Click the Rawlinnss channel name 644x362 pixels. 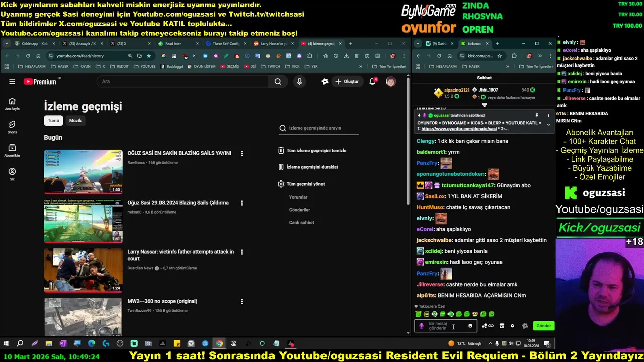136,163
